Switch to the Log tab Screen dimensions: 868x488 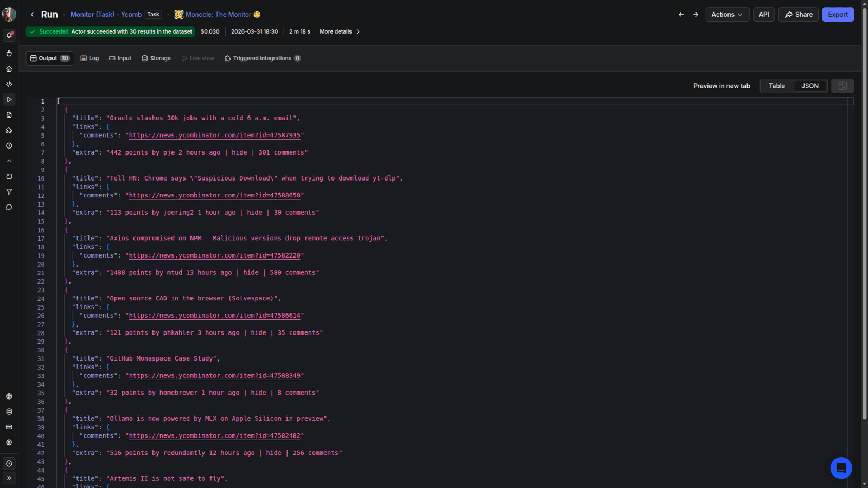(x=90, y=58)
